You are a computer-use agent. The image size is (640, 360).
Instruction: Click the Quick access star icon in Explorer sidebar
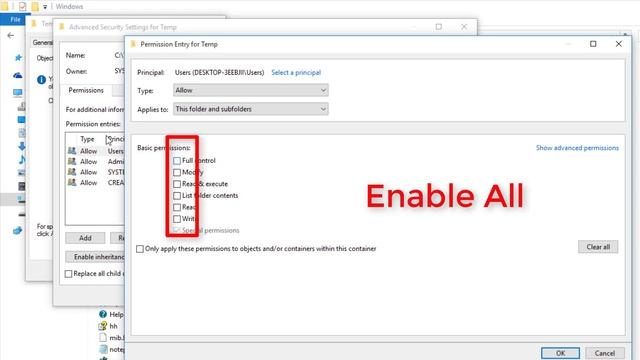[x=18, y=58]
